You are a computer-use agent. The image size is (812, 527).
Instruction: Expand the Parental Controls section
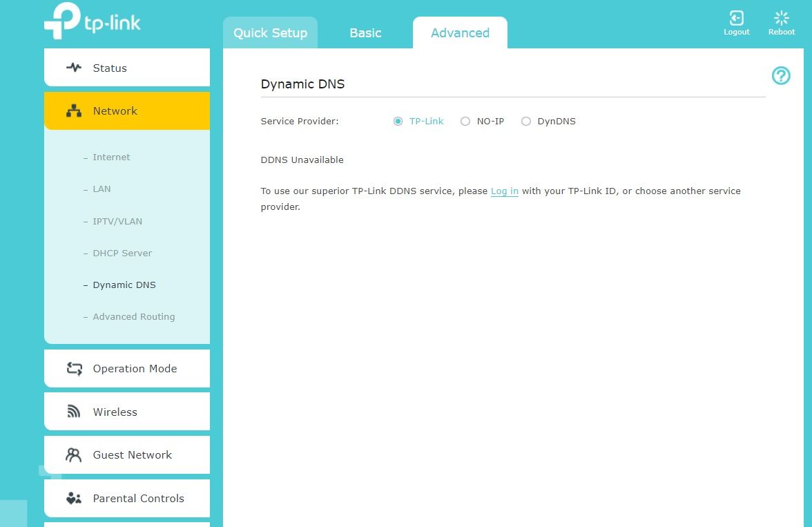[x=127, y=498]
